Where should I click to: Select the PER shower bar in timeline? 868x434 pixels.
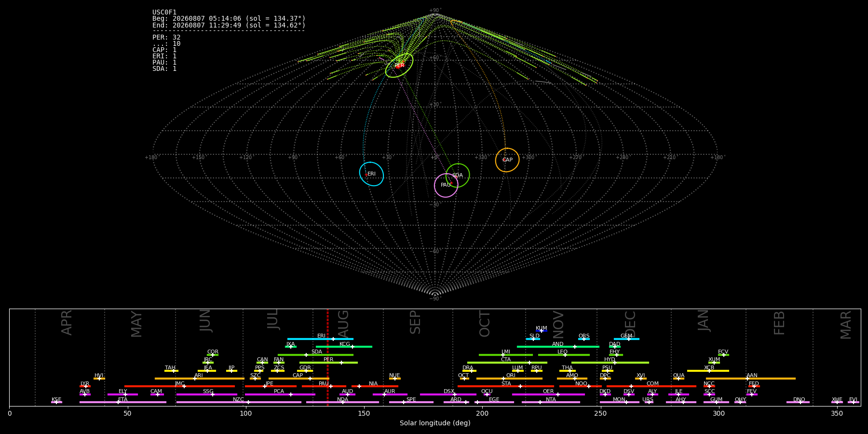coord(328,363)
